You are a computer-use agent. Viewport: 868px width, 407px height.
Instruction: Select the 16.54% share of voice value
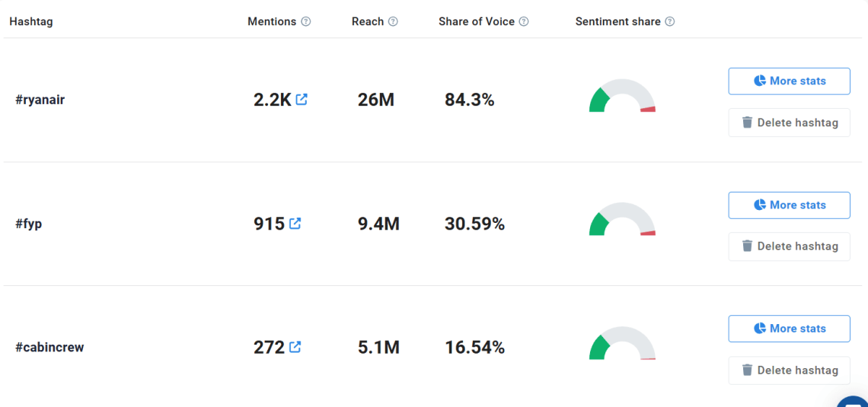coord(474,347)
